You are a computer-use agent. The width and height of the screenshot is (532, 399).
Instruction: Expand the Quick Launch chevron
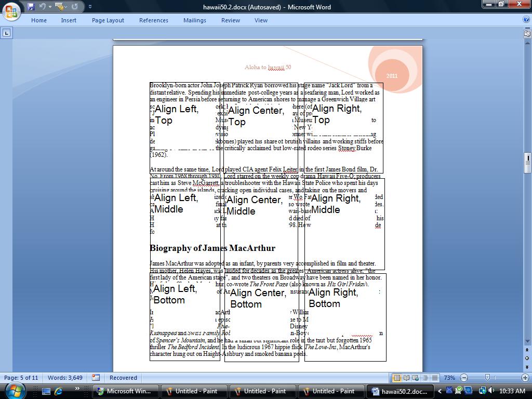point(77,389)
